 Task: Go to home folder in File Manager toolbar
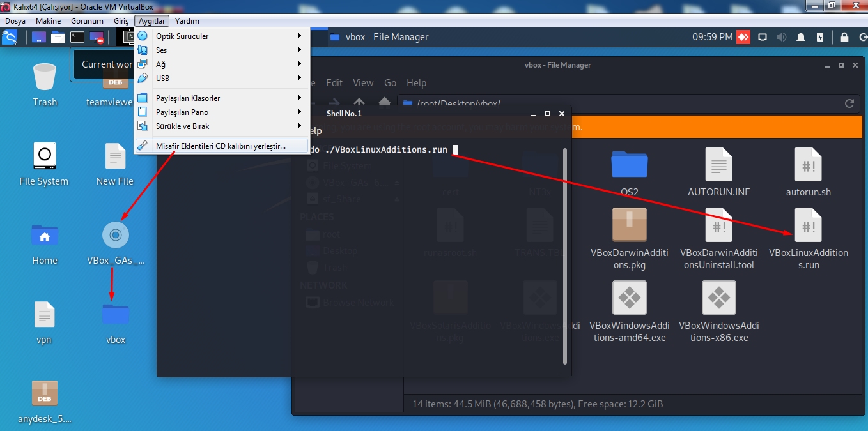[384, 103]
